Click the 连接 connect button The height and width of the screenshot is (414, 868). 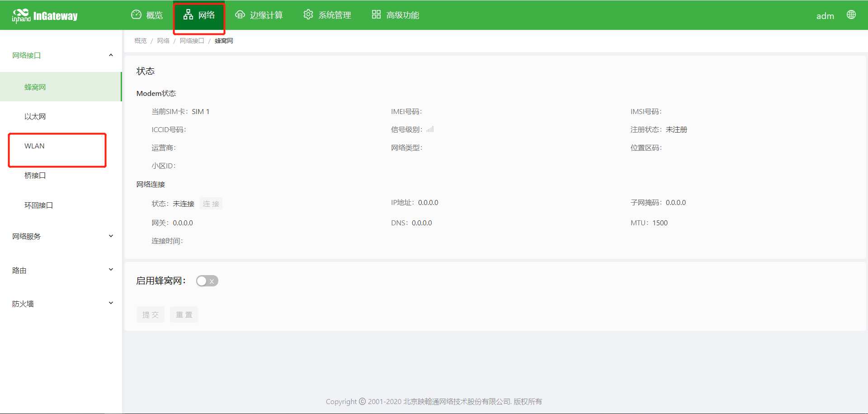pos(211,204)
